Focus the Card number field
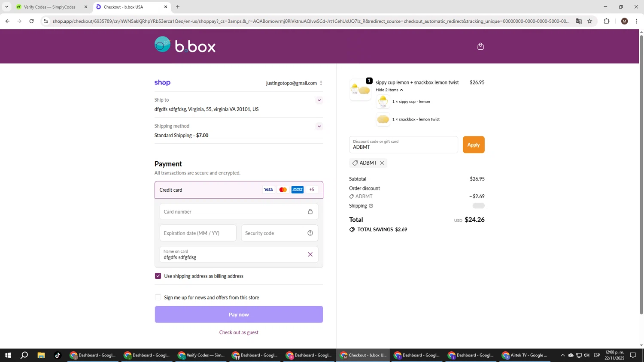 [239, 211]
